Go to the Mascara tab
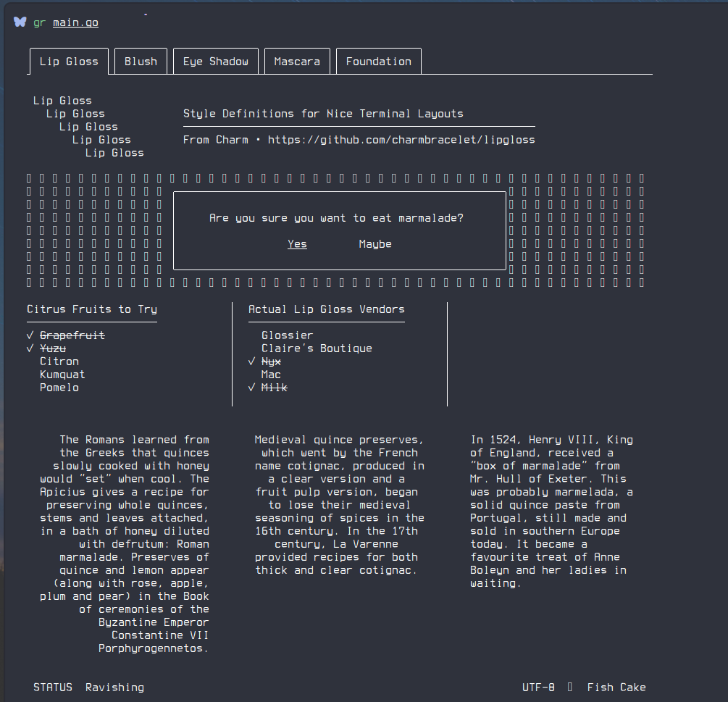728x702 pixels. pyautogui.click(x=297, y=62)
